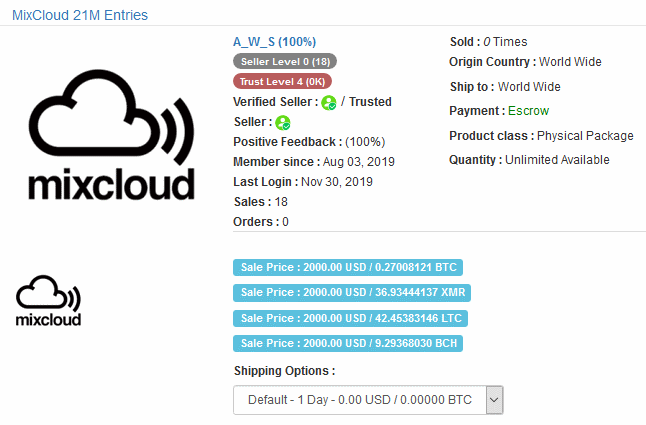Open the Shipping Options dropdown arrow
The image size is (646, 425).
point(494,400)
